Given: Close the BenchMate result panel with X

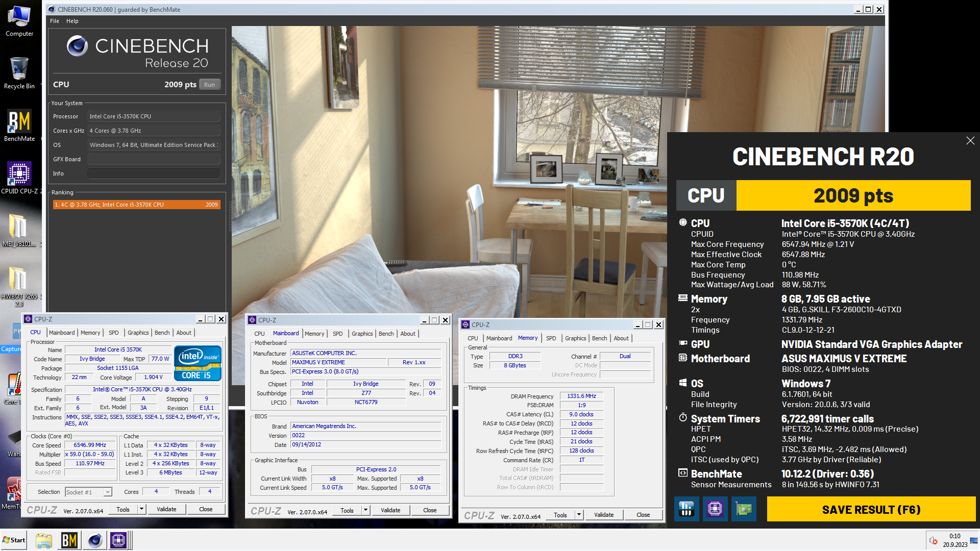Looking at the screenshot, I should click(x=970, y=140).
